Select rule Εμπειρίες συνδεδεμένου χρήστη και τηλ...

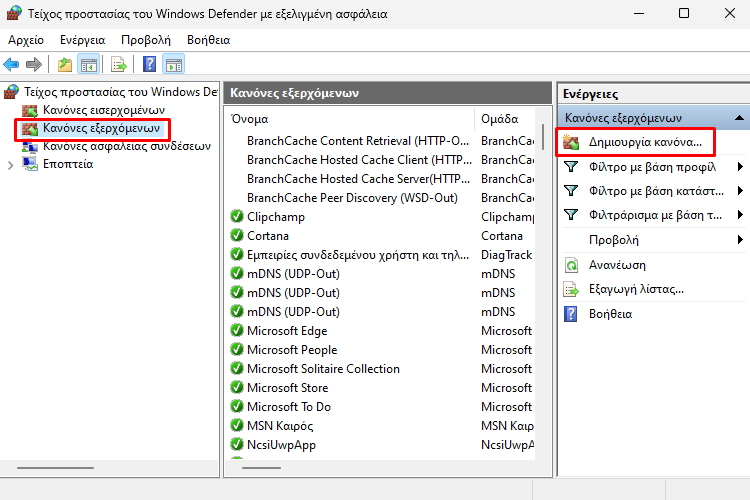coord(358,255)
